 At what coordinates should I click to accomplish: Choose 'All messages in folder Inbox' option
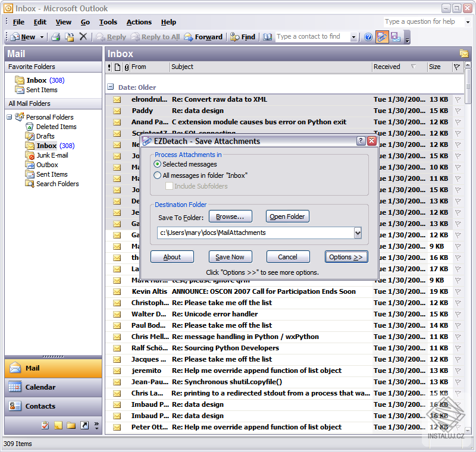click(x=158, y=175)
